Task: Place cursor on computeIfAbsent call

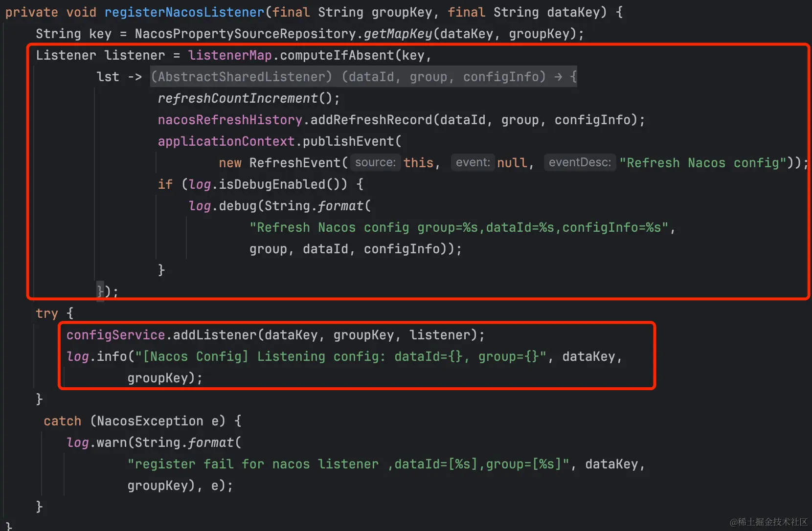Action: click(337, 55)
